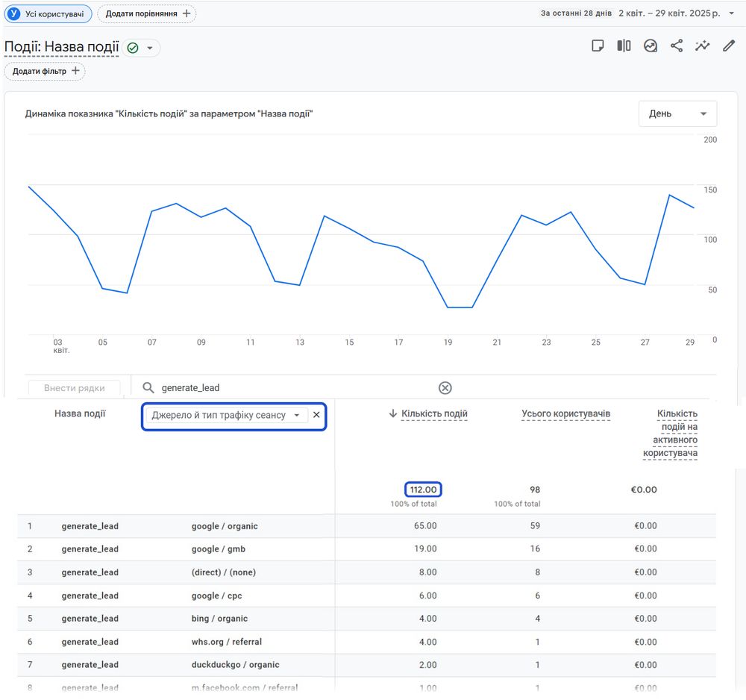
Task: Click users value 59 for google / organic
Action: 535,526
